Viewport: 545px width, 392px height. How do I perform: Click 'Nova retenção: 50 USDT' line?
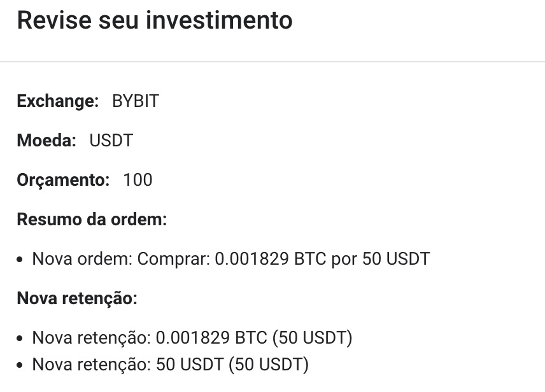coord(171,365)
